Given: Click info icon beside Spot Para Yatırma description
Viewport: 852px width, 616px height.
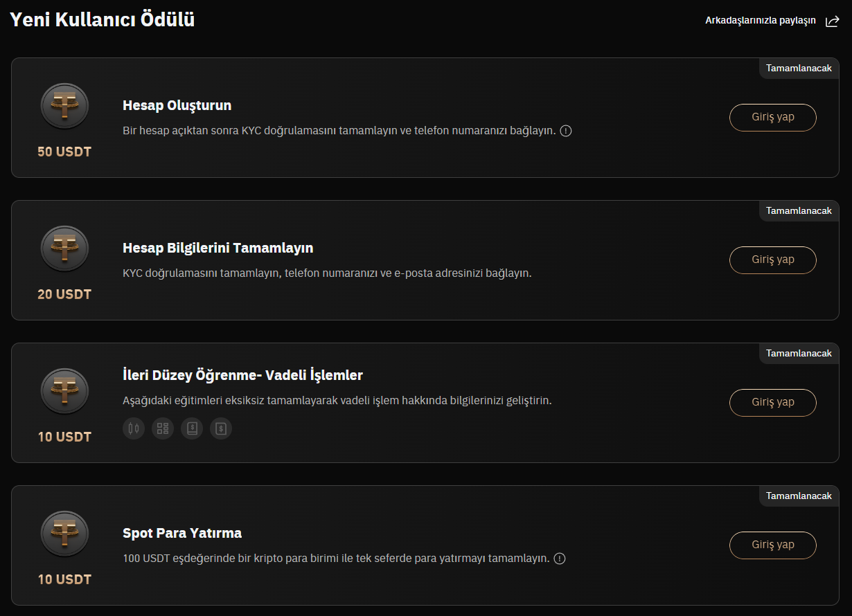Looking at the screenshot, I should point(560,559).
